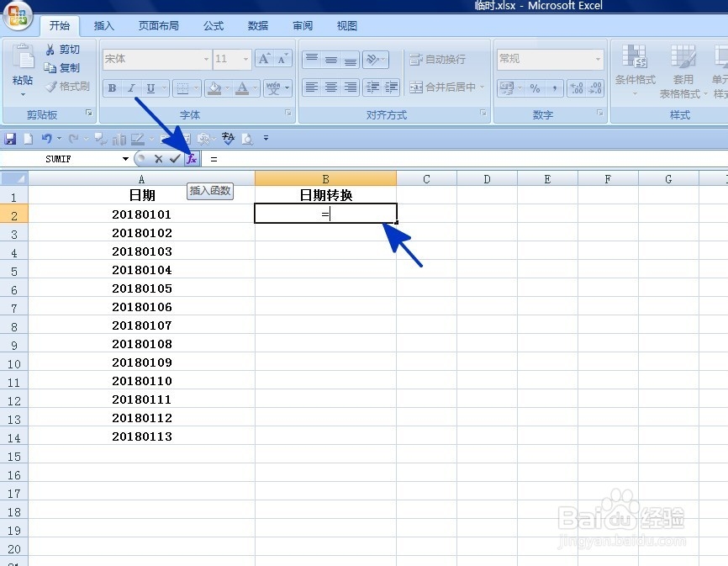The height and width of the screenshot is (566, 728).
Task: Open quick access toolbar customize arrow
Action: (266, 138)
